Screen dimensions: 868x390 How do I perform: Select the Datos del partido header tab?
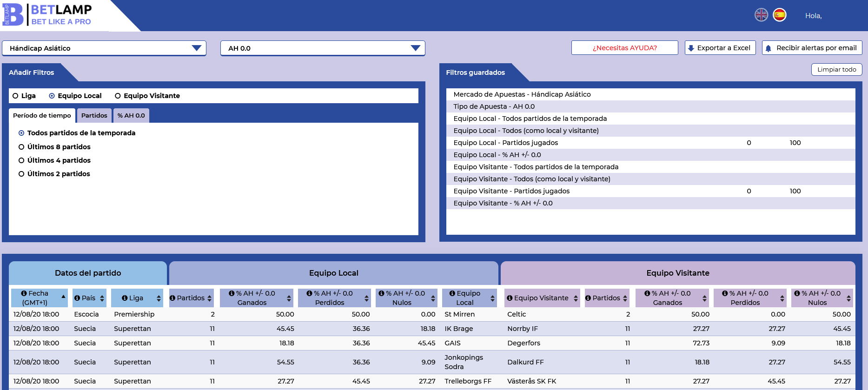point(88,273)
